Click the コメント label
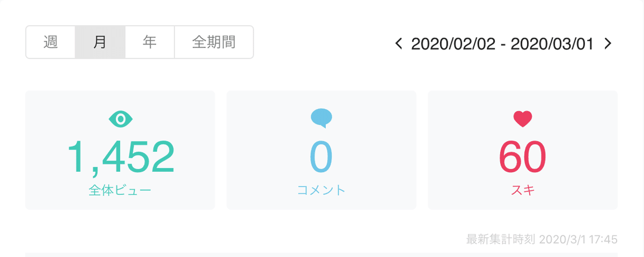Image resolution: width=644 pixels, height=257 pixels. pos(321,190)
